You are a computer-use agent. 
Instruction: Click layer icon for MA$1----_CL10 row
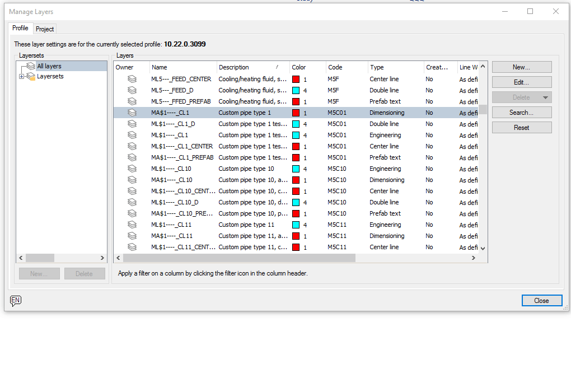point(132,180)
